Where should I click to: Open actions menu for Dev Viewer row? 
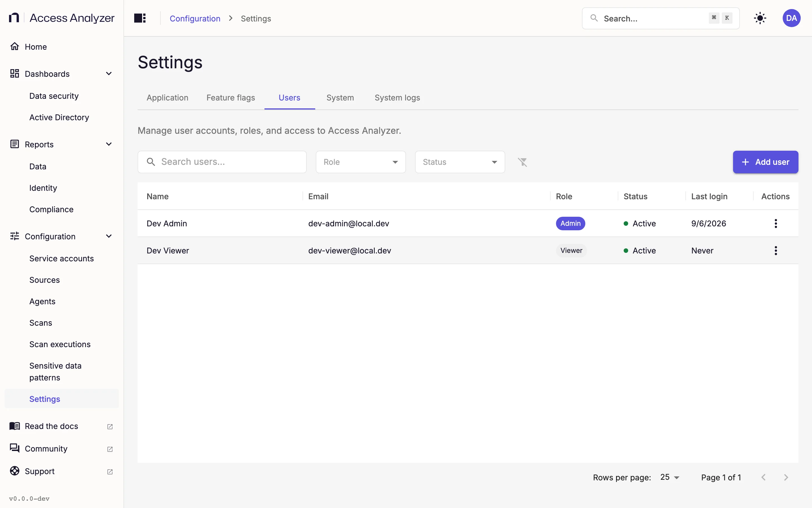(x=775, y=251)
